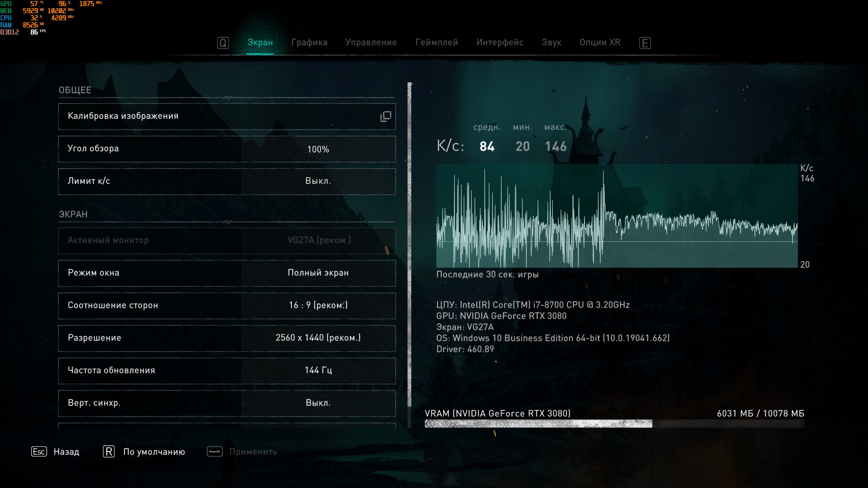Collapse the ОБЩЕЕ section divider ornament

tap(227, 98)
